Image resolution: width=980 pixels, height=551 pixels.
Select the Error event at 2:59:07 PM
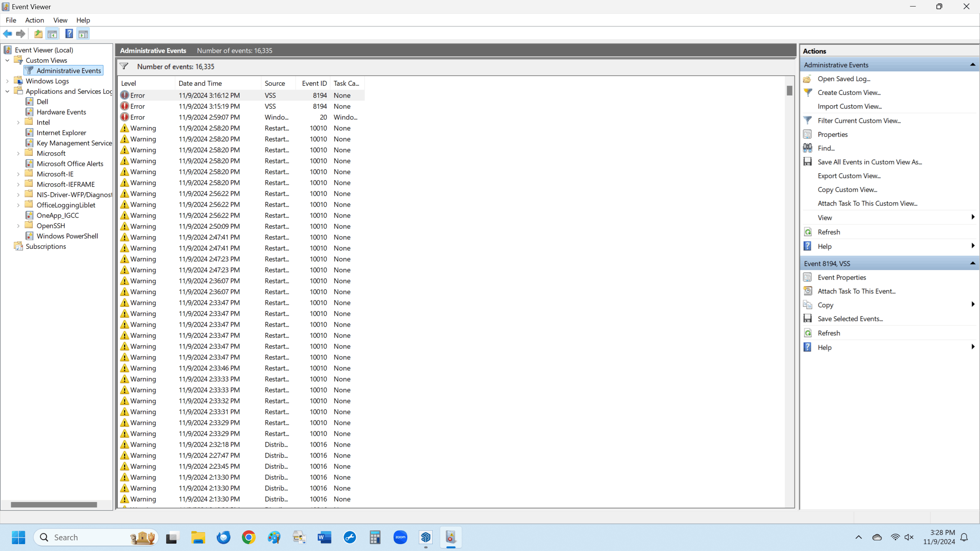point(241,117)
